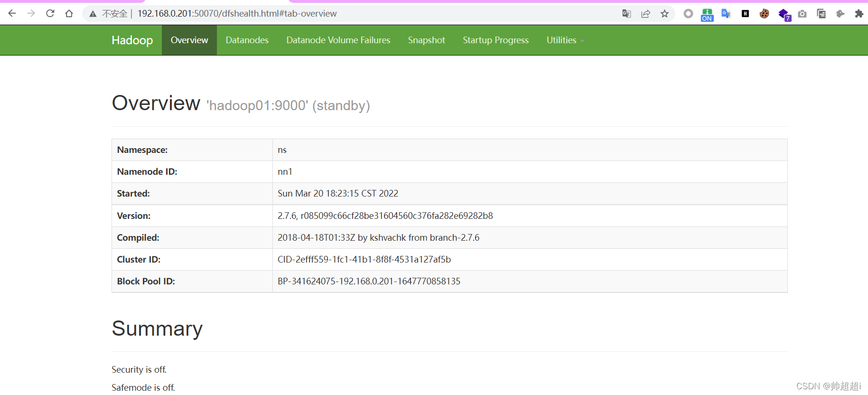Expand the Utilities dropdown menu
This screenshot has width=868, height=395.
565,40
